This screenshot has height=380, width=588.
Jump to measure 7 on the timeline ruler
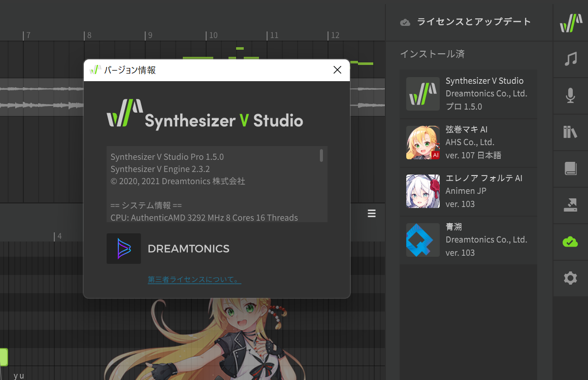point(27,35)
